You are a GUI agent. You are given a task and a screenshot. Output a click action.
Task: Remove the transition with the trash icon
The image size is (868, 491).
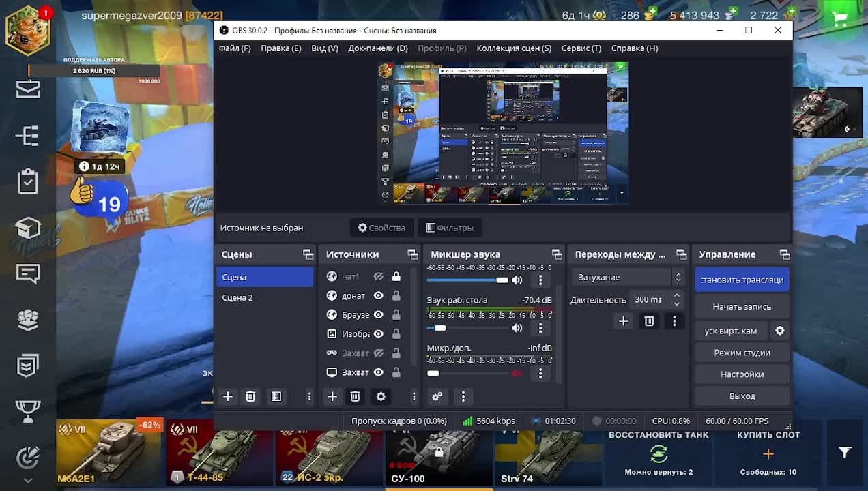coord(649,321)
